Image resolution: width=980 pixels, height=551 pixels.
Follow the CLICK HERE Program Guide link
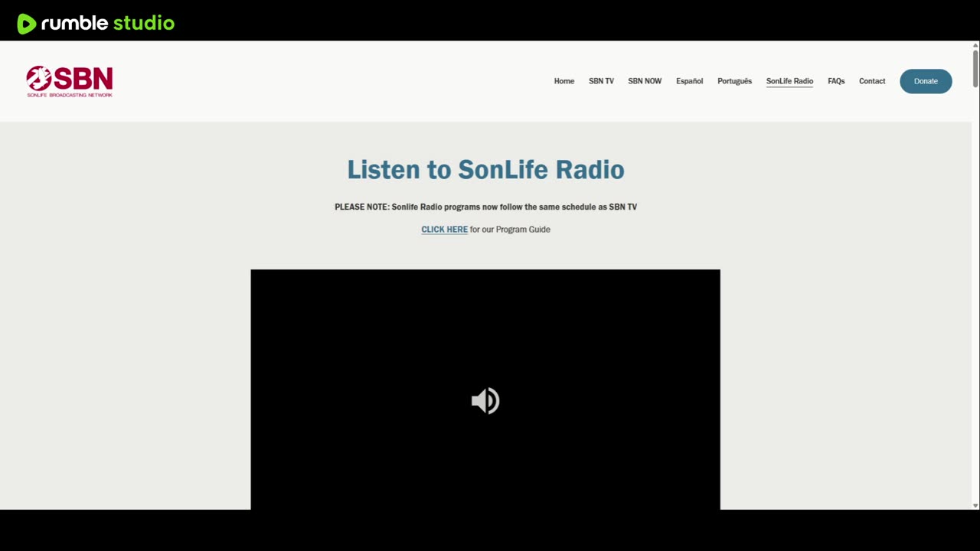[444, 230]
